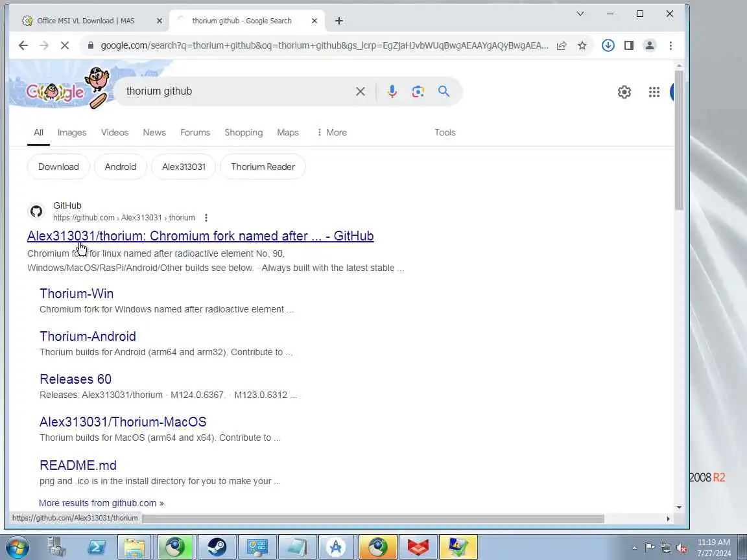
Task: Click More results from github.com
Action: point(101,504)
